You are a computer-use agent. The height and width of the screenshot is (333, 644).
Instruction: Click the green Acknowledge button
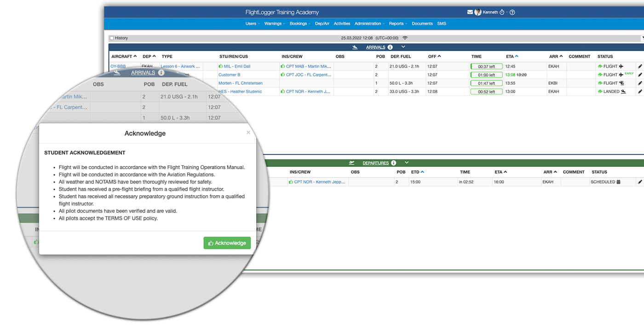click(x=227, y=243)
